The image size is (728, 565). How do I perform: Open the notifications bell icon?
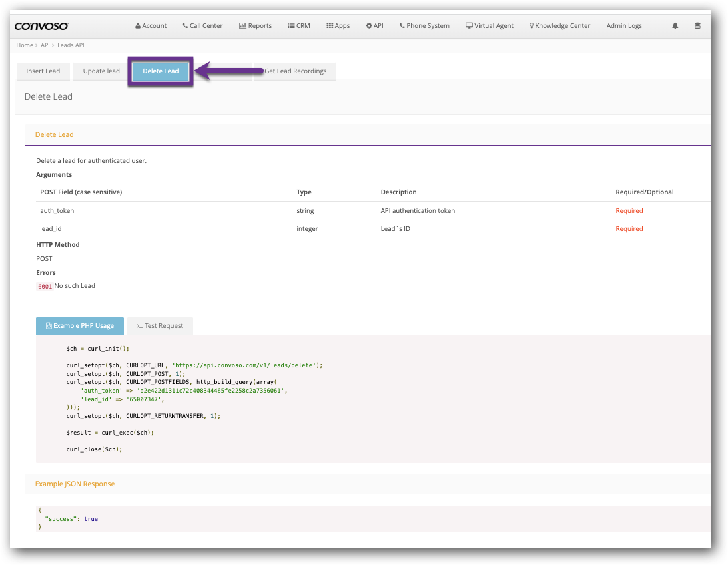(x=675, y=25)
